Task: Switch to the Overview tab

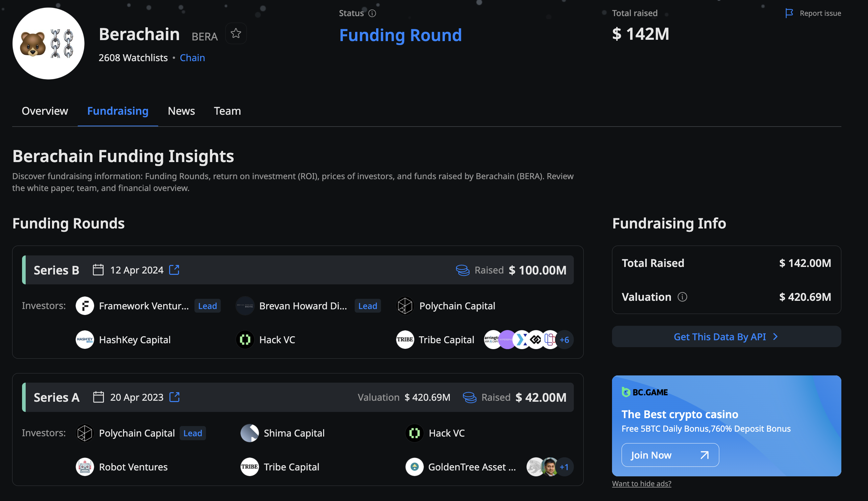Action: pos(45,111)
